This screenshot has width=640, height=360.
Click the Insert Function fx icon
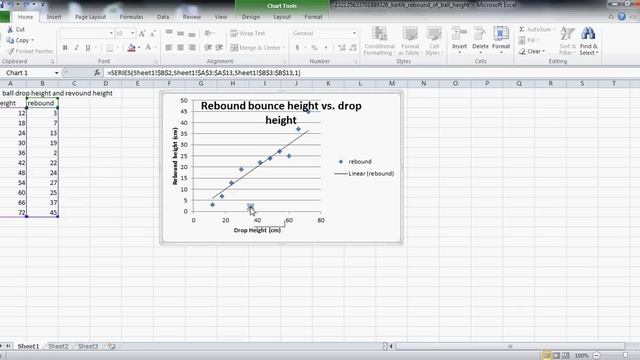[97, 73]
